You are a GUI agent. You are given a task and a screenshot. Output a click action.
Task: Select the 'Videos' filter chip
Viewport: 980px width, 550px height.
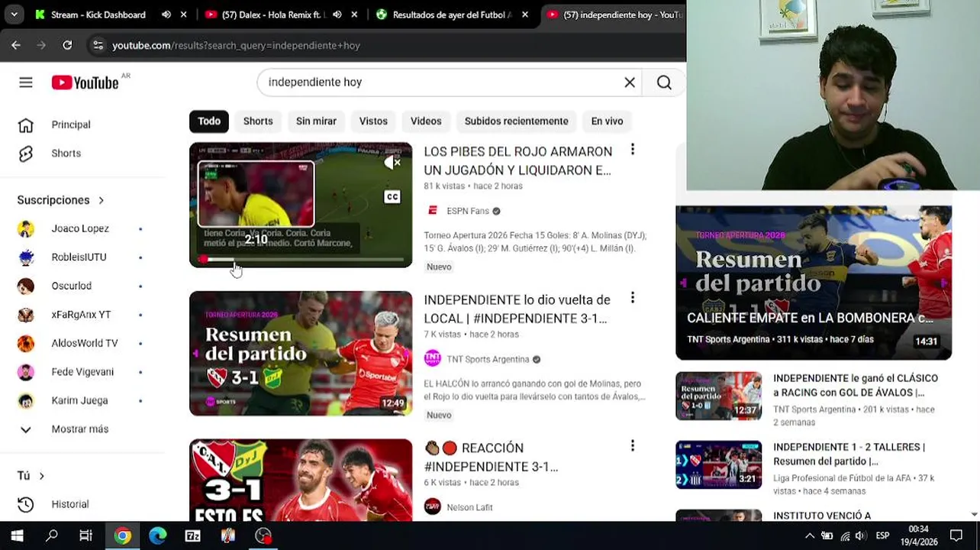coord(426,121)
